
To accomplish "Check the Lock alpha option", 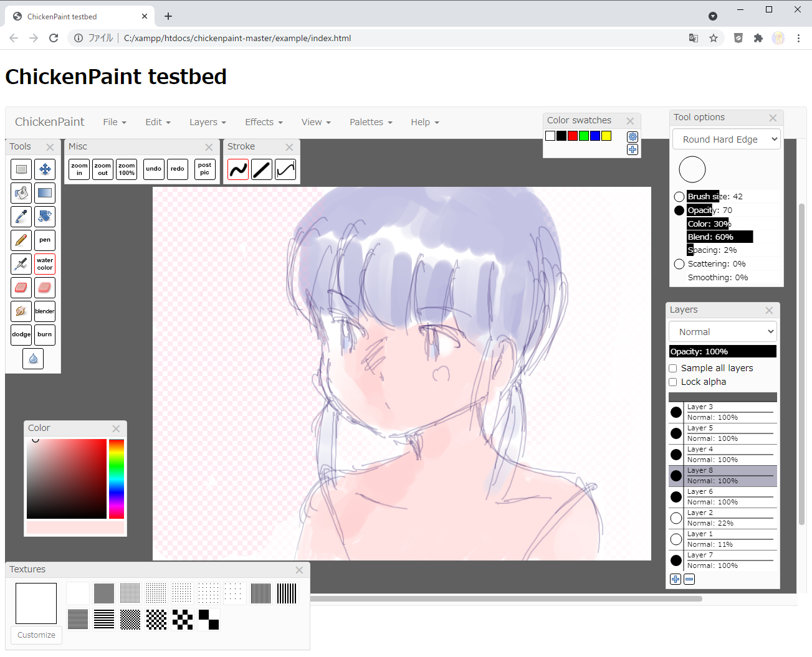I will (x=673, y=382).
